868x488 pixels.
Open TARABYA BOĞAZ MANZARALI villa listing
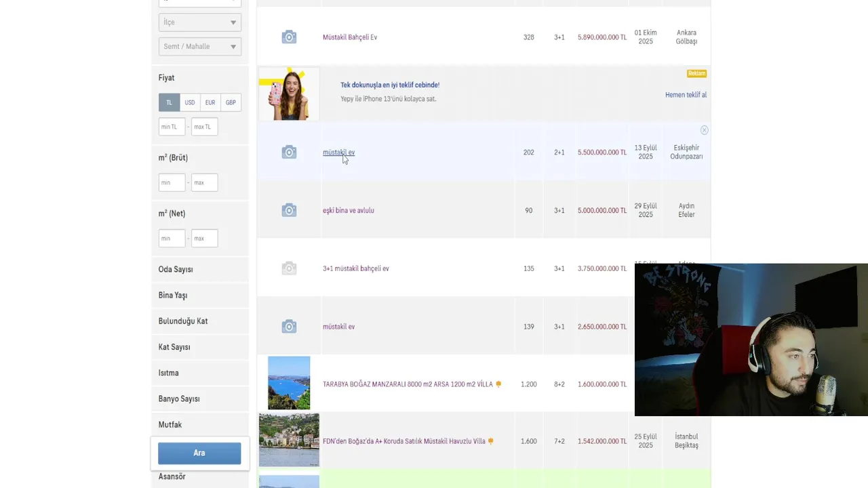[408, 384]
